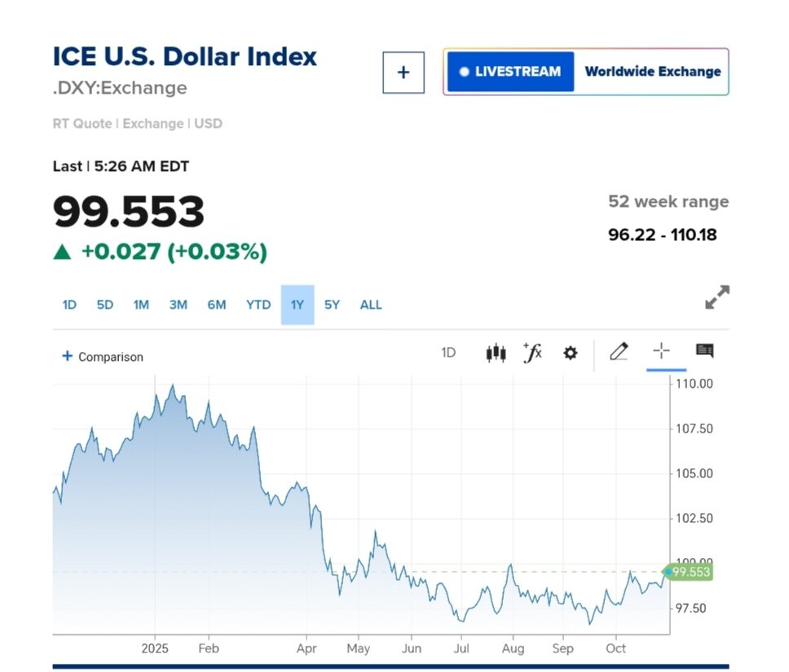Switch chart range to 1D
This screenshot has height=672, width=789.
(69, 305)
